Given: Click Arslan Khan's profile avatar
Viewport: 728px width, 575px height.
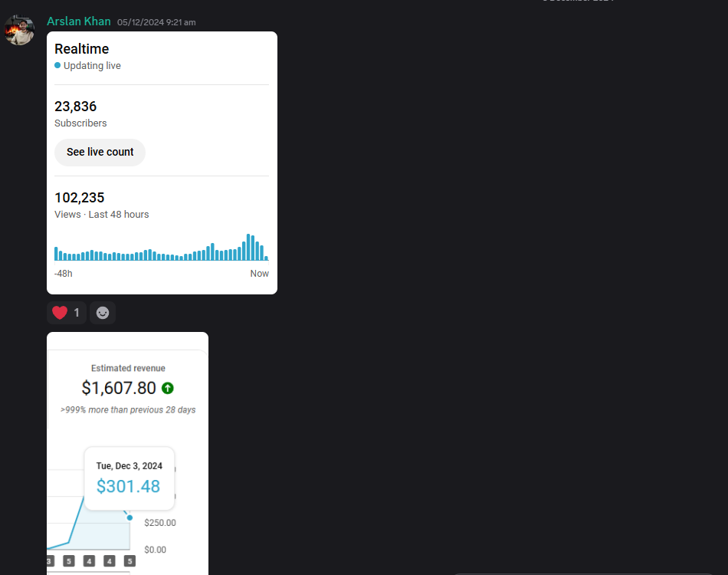Looking at the screenshot, I should coord(19,30).
